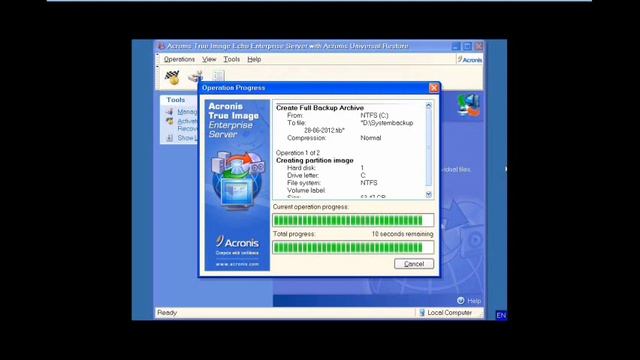Click the Manage tool icon in Tools panel
The image size is (640, 360).
169,111
